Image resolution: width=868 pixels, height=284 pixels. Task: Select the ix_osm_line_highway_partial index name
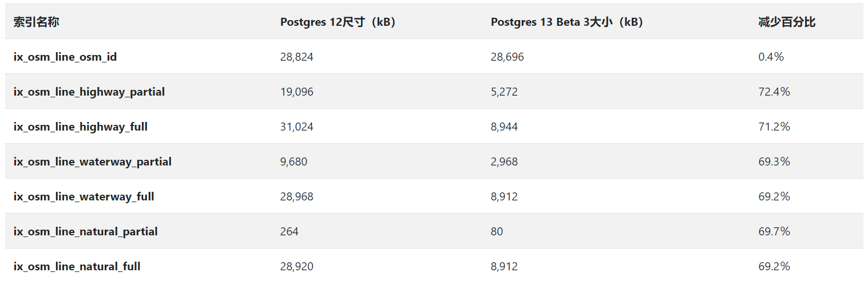89,92
